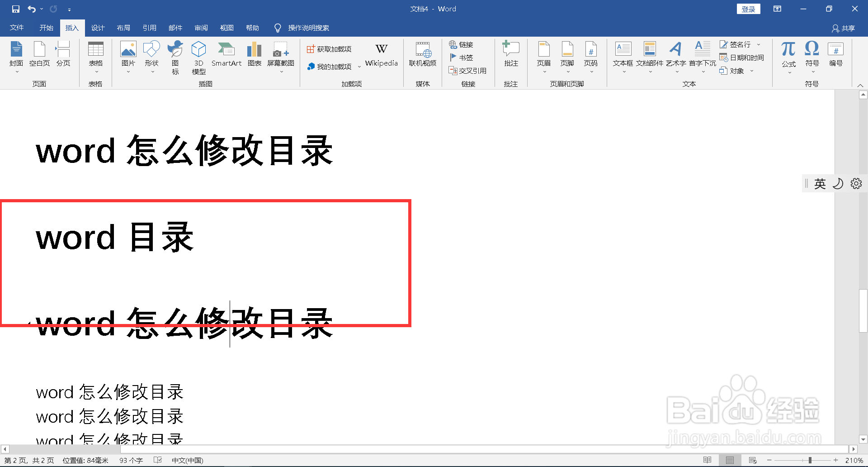
Task: Open screenshot tool (屏幕截图)
Action: pyautogui.click(x=281, y=57)
